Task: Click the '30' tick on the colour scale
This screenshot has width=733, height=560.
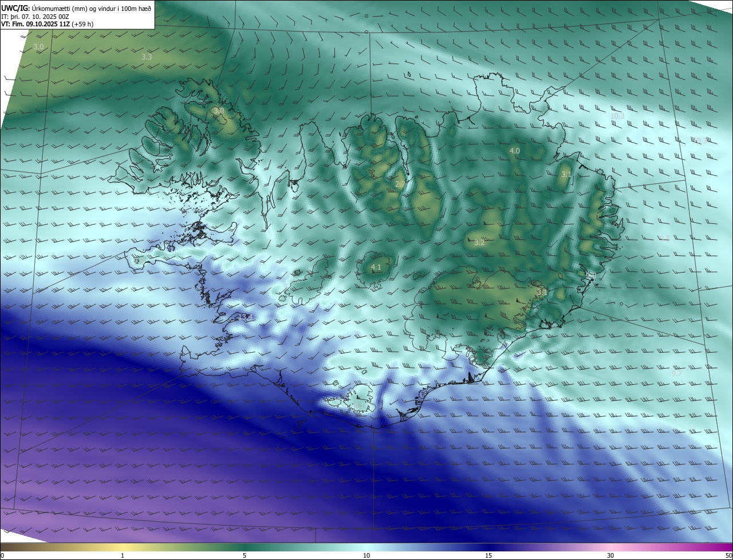Action: (x=610, y=556)
